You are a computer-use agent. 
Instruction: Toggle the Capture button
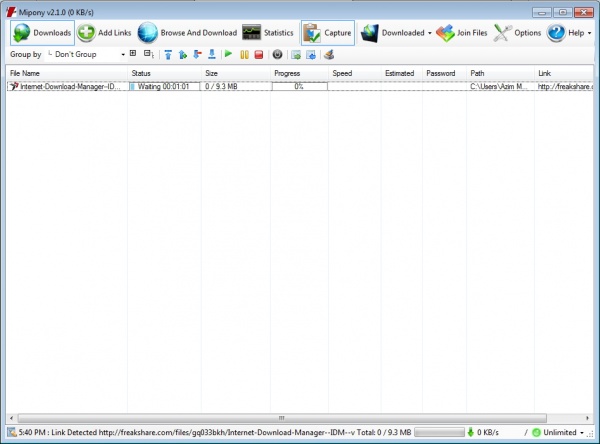(x=328, y=33)
